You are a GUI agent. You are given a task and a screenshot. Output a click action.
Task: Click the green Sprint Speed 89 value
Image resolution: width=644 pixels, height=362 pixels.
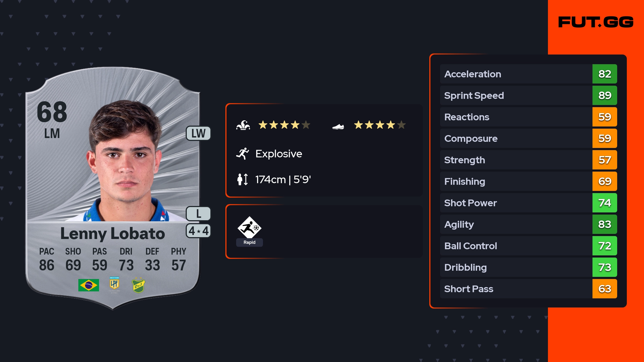tap(605, 96)
